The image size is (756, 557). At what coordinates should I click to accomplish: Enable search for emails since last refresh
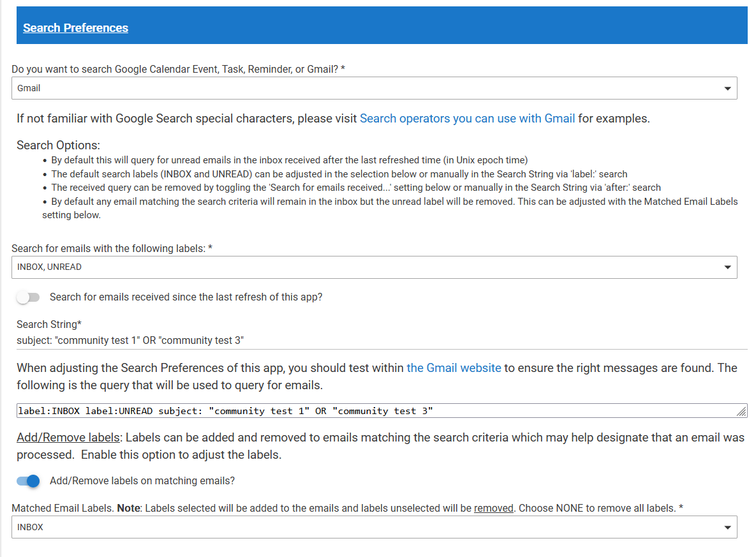tap(28, 297)
